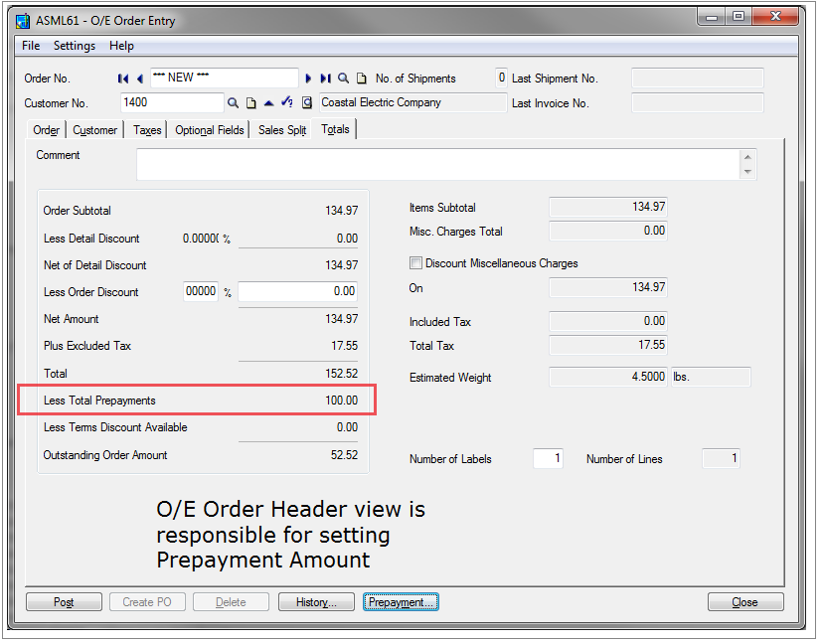Switch to the Optional Fields tab
This screenshot has height=644, width=823.
coord(209,130)
